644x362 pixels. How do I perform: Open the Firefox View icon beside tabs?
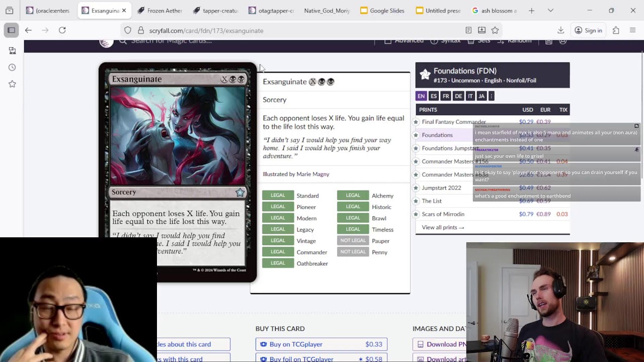point(10,11)
